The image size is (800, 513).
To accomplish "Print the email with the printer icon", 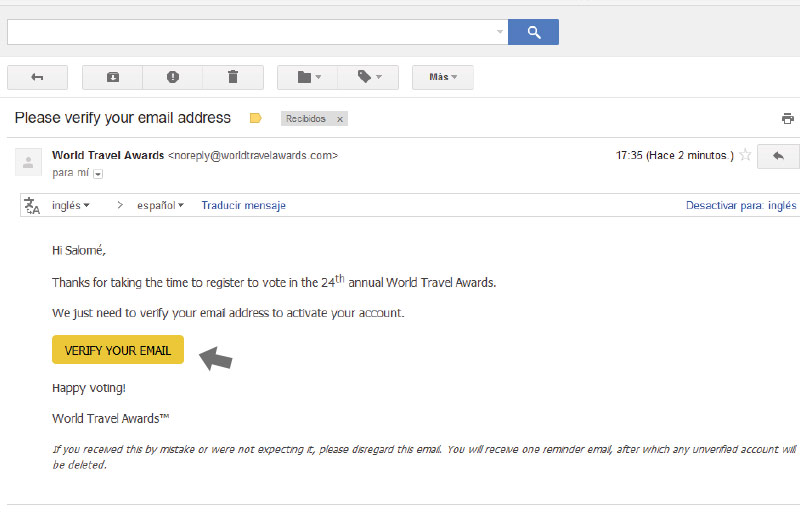I will click(x=788, y=118).
